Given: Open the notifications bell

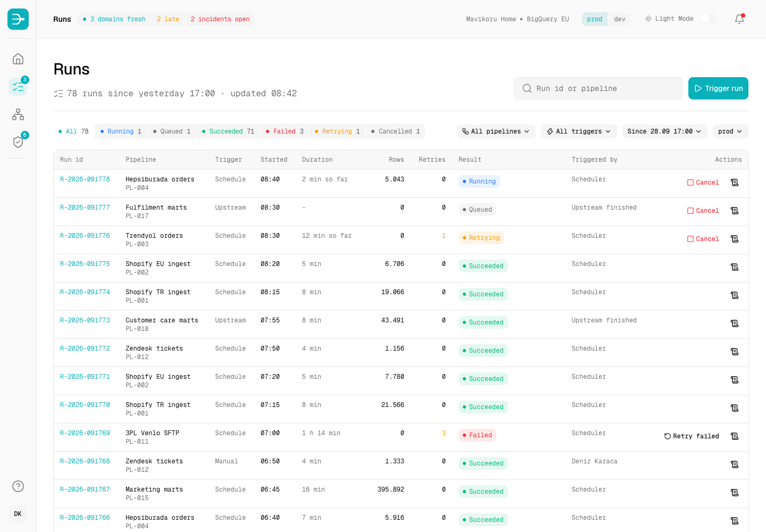Looking at the screenshot, I should point(739,19).
